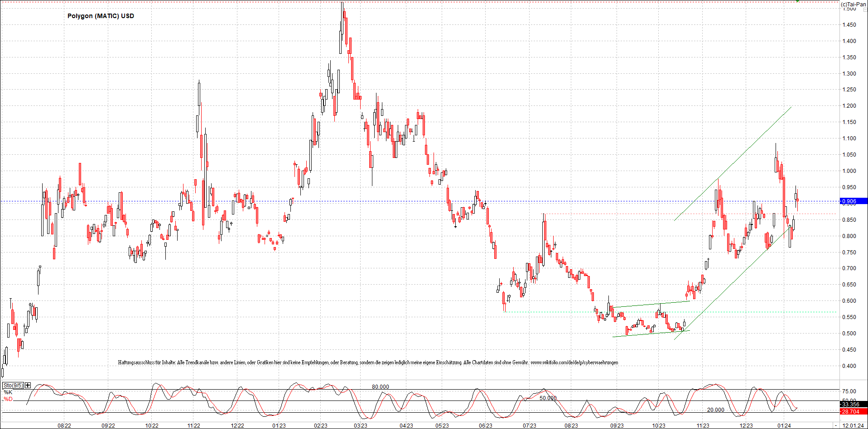868x429 pixels.
Task: Click the 09 23 time axis label
Action: click(617, 425)
